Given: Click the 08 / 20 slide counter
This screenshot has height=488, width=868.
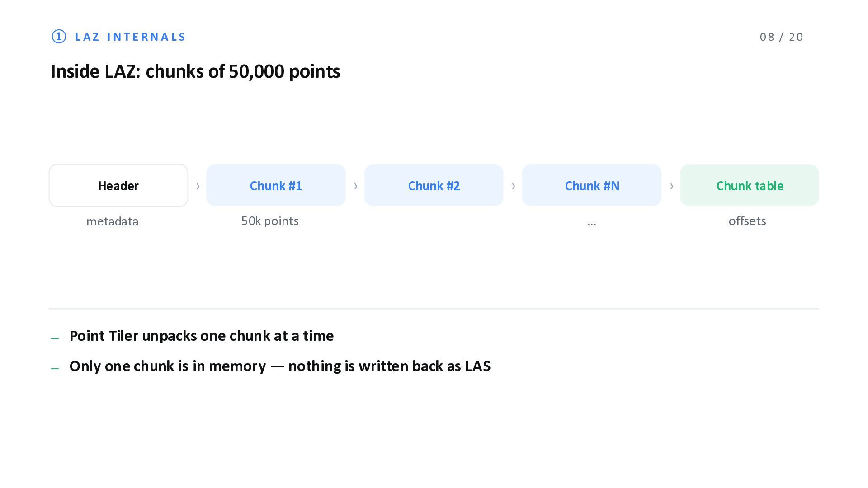Looking at the screenshot, I should pos(781,37).
